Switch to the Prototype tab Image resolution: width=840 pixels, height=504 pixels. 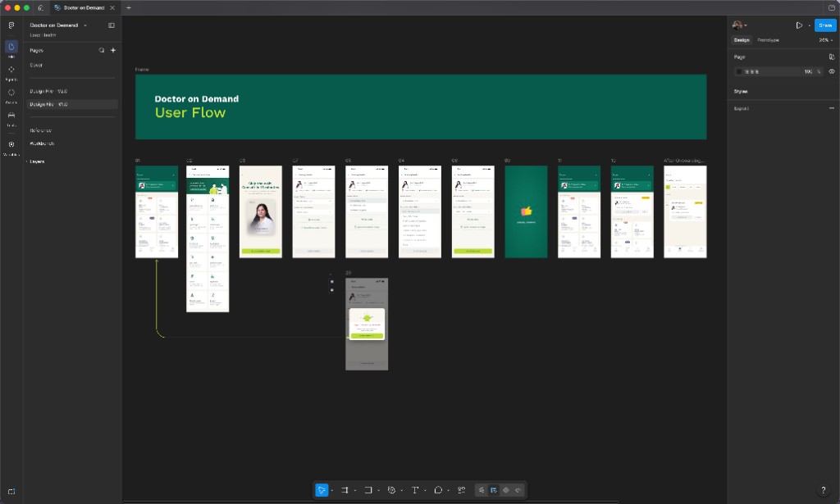click(768, 40)
